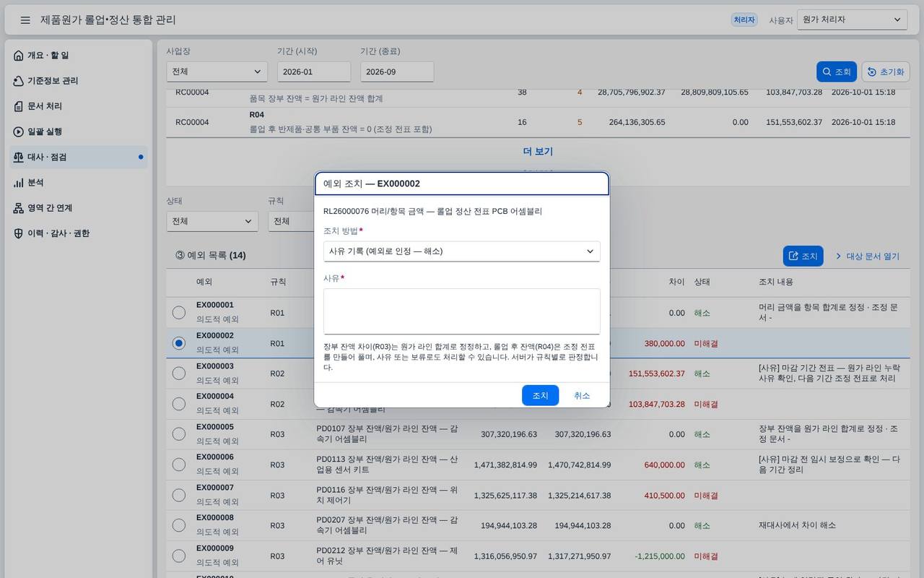
Task: Click the 380,000.00 difference value
Action: coord(664,344)
